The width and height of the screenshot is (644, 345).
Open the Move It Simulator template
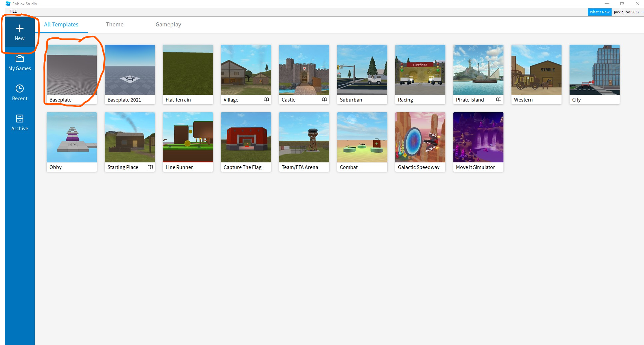478,137
